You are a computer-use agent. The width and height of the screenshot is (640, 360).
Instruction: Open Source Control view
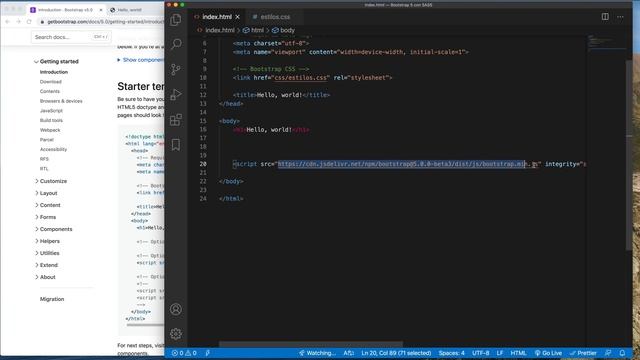point(176,69)
